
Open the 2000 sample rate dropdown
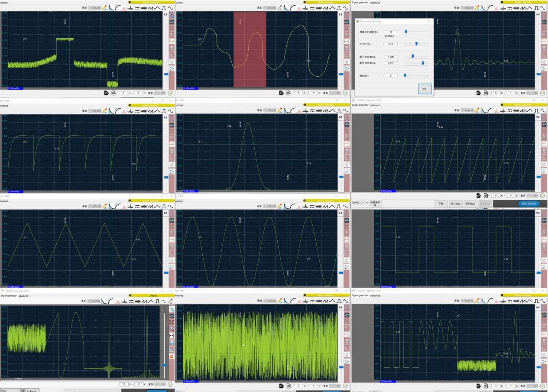[10, 390]
